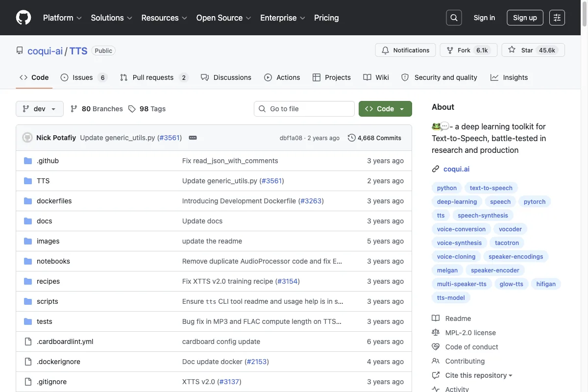Click the tests folder icon
The image size is (588, 392).
[x=28, y=321]
